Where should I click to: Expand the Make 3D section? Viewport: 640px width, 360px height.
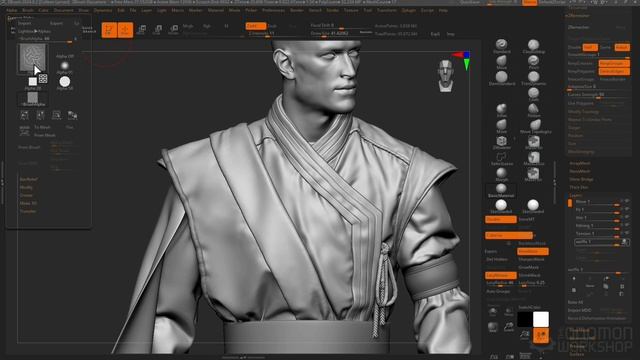(x=28, y=203)
